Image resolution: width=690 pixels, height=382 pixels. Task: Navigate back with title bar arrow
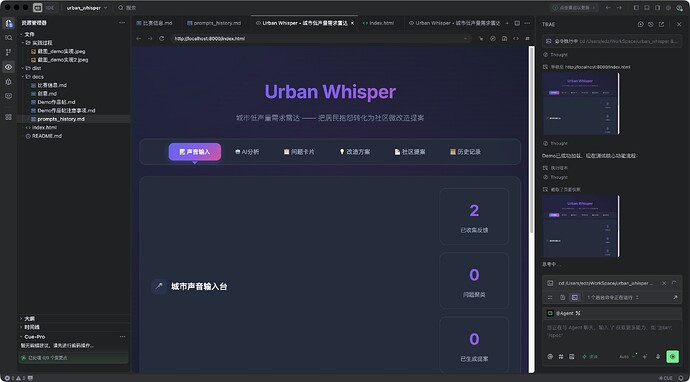608,8
